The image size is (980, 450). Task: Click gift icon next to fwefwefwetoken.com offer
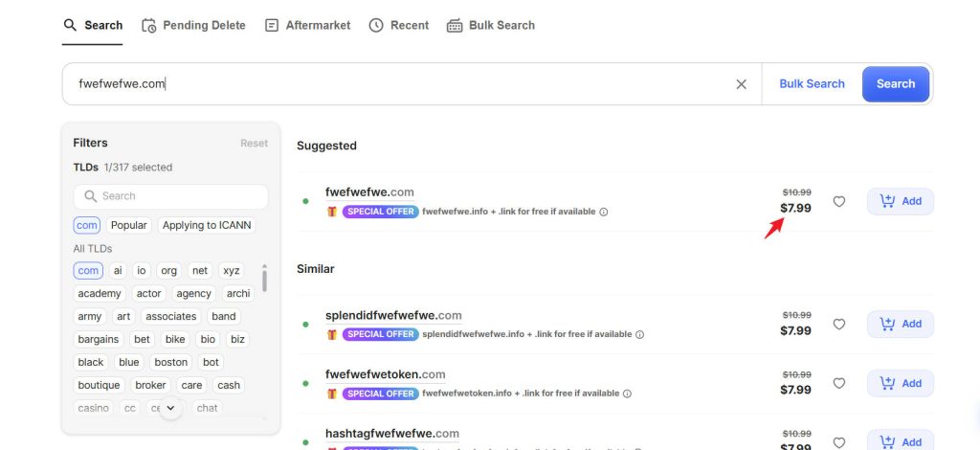tap(332, 394)
